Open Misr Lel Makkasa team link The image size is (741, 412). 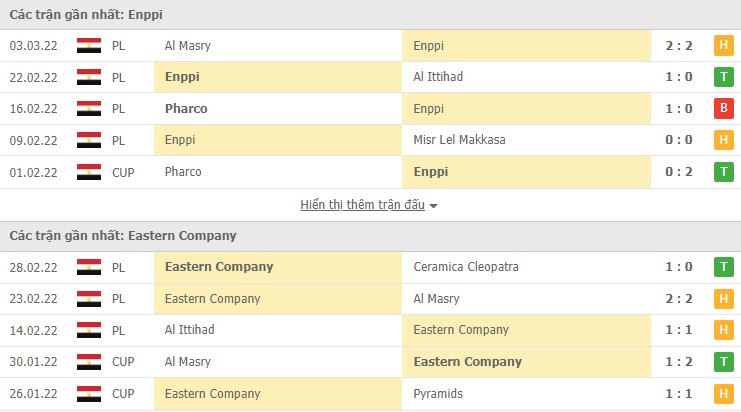(x=459, y=140)
